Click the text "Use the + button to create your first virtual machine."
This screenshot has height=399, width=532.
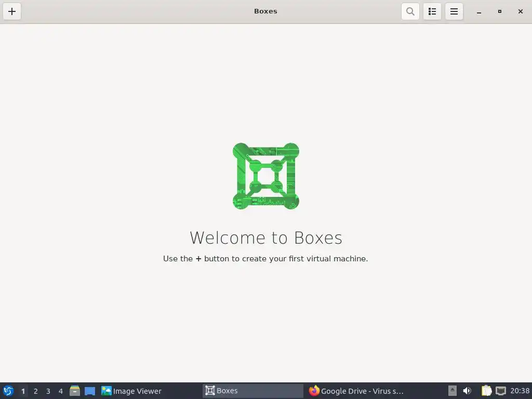coord(265,259)
